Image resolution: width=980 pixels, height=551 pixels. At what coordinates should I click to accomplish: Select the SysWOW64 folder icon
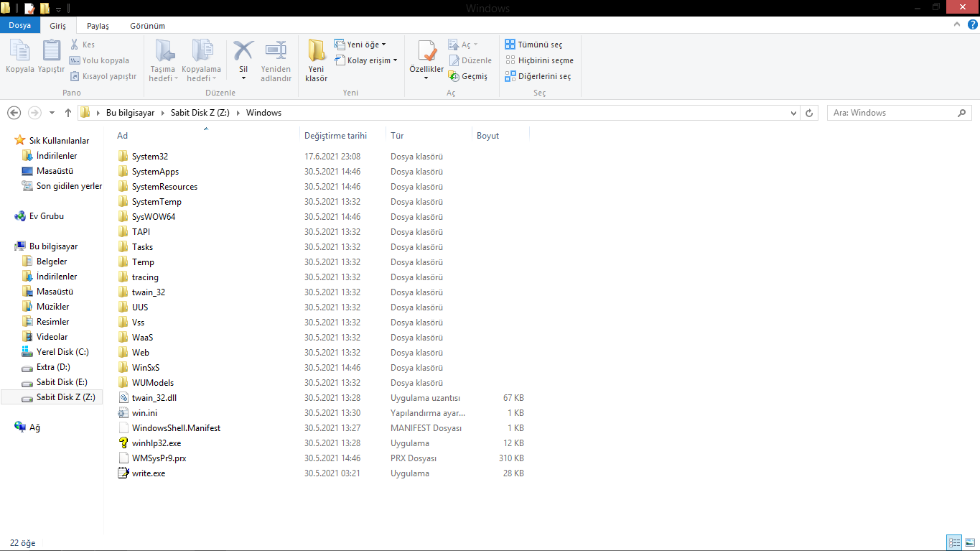(x=123, y=216)
